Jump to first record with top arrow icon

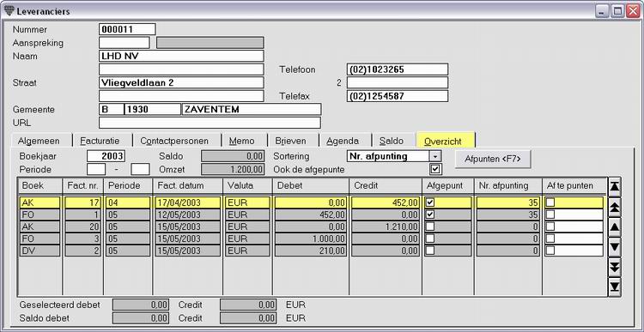tap(615, 187)
